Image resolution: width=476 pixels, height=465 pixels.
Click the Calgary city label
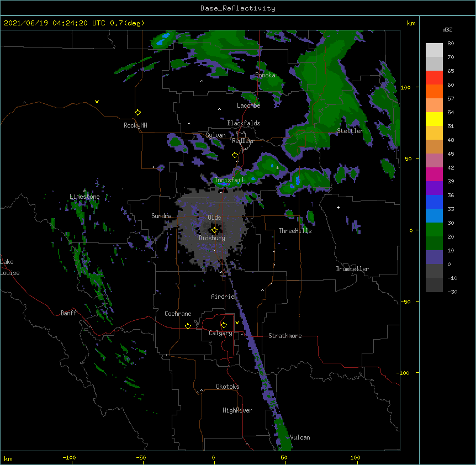coord(220,333)
